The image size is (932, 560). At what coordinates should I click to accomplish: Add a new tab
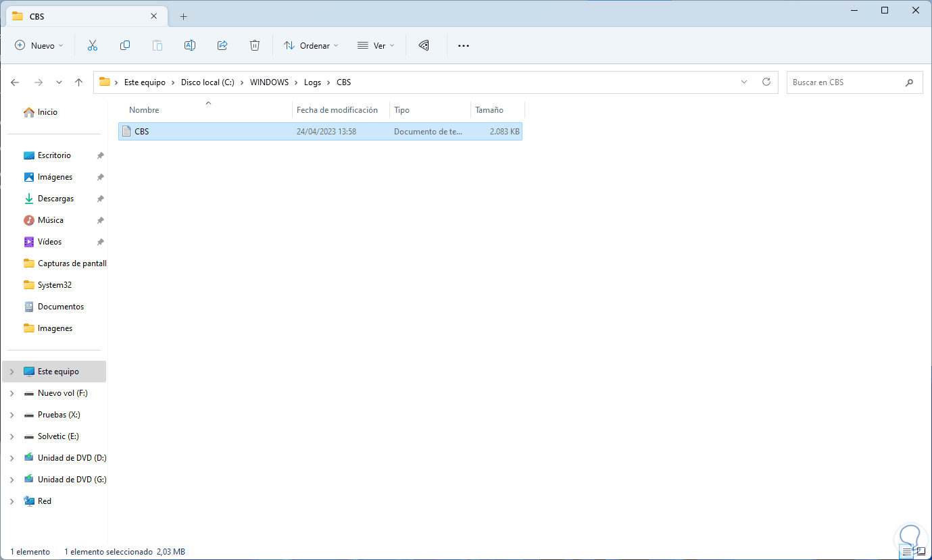[x=183, y=16]
